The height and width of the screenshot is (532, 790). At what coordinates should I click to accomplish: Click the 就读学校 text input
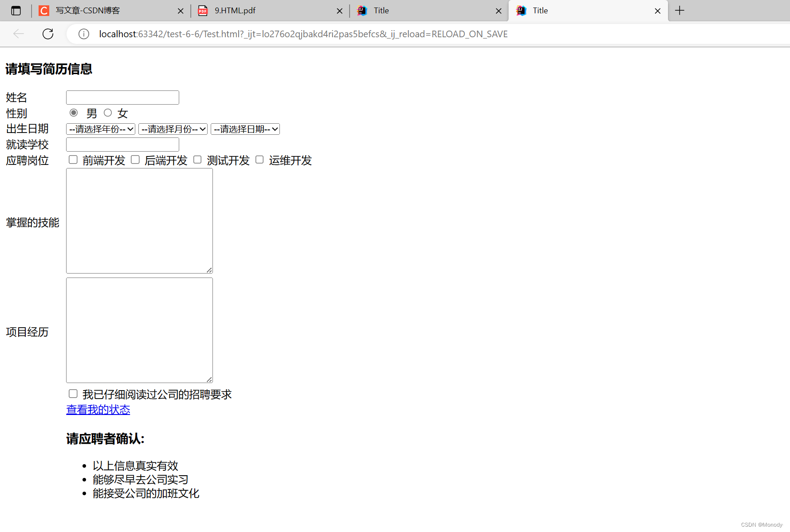click(x=122, y=145)
